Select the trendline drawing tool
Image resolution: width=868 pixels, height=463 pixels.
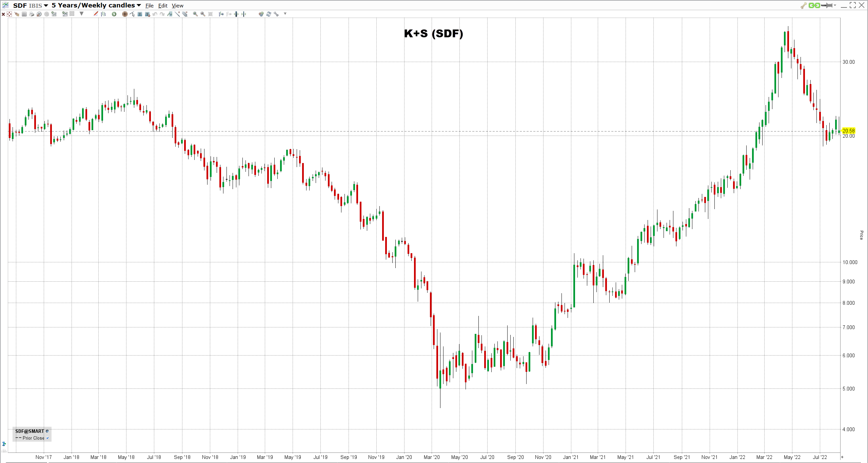tap(177, 14)
